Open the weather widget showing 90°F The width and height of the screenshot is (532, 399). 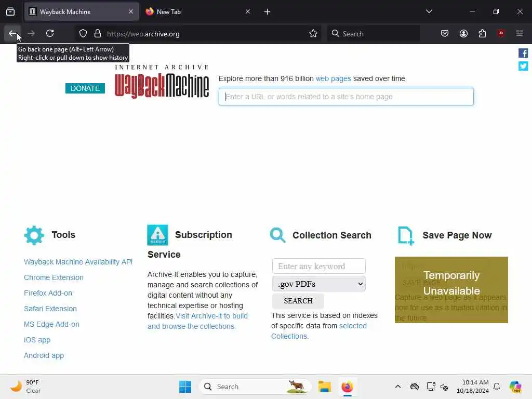25,387
